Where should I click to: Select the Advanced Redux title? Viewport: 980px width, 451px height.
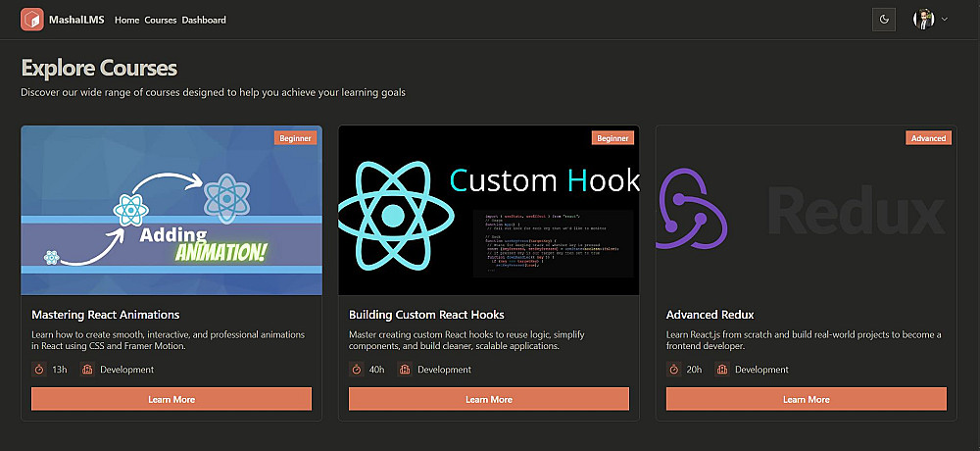pyautogui.click(x=710, y=315)
